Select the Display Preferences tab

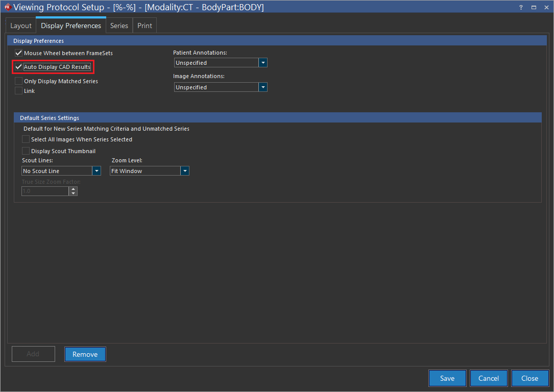pos(71,26)
